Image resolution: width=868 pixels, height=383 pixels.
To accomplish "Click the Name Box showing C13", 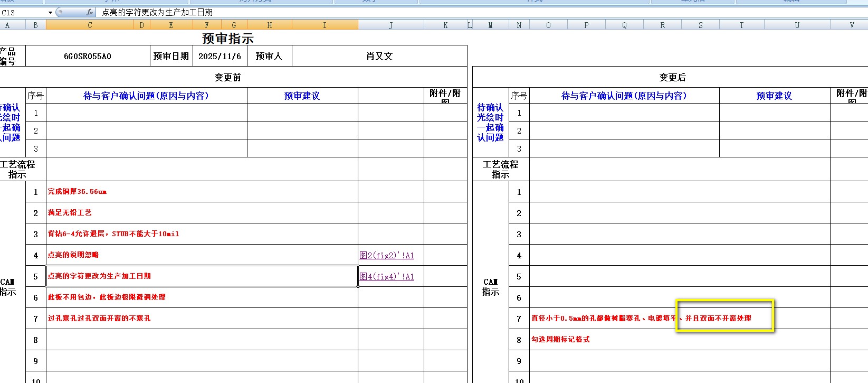I will [x=23, y=12].
